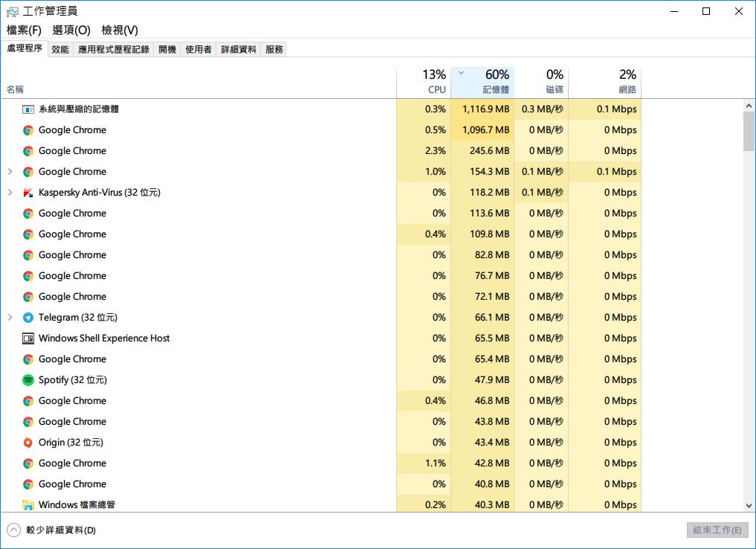Sort by the 磁碟 column header
Screen dimensions: 756x549
[x=541, y=83]
